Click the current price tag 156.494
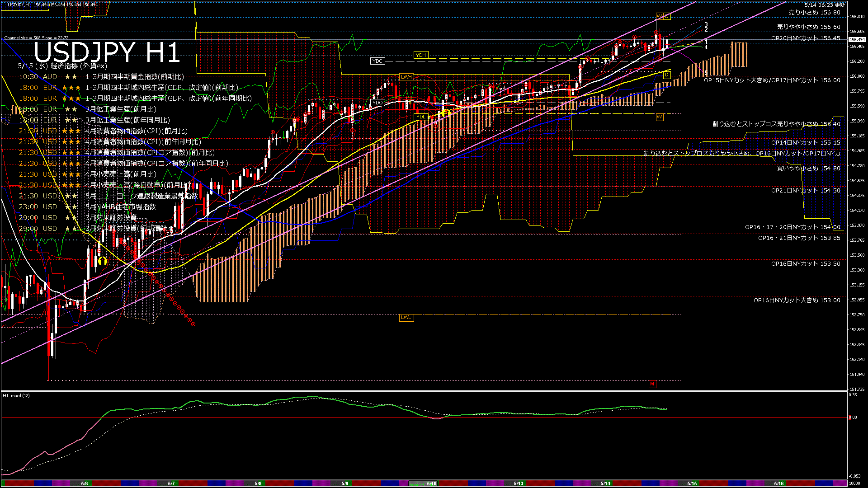868x488 pixels. tap(858, 40)
